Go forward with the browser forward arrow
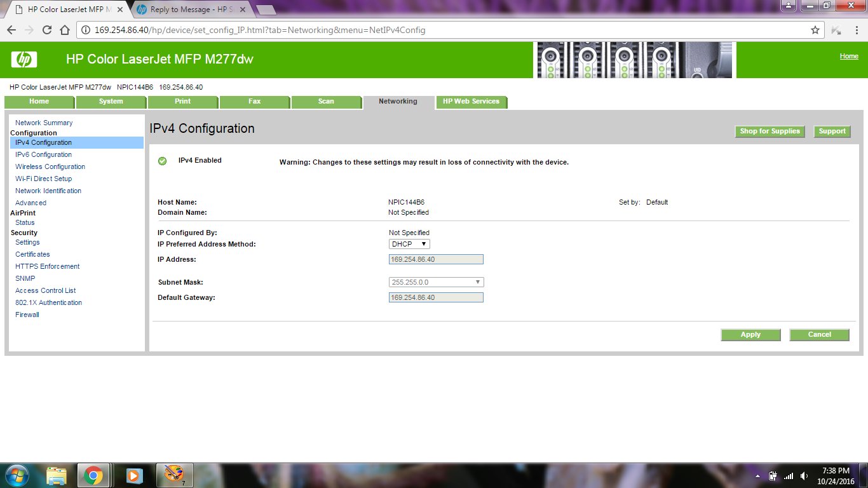Screen dimensions: 868x488 coord(29,30)
